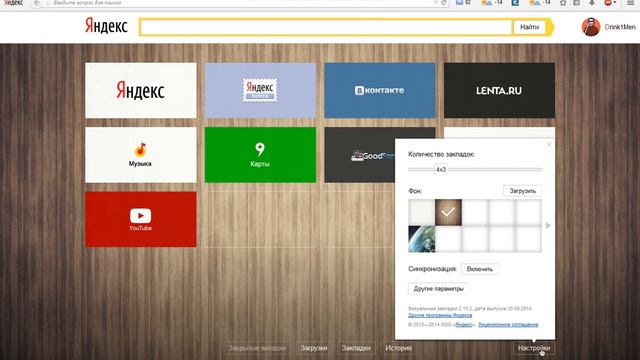Open the Карты maps tile
The width and height of the screenshot is (640, 360).
(x=260, y=155)
